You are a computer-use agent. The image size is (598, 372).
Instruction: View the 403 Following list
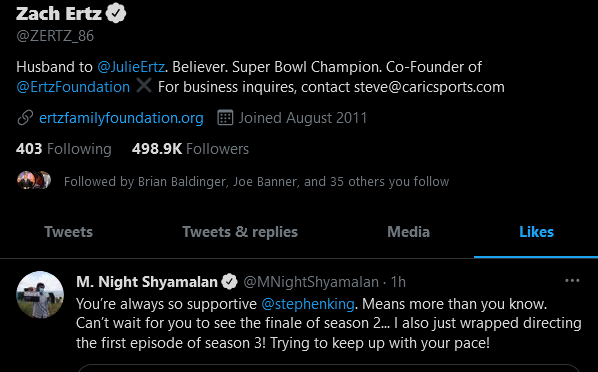tap(64, 149)
